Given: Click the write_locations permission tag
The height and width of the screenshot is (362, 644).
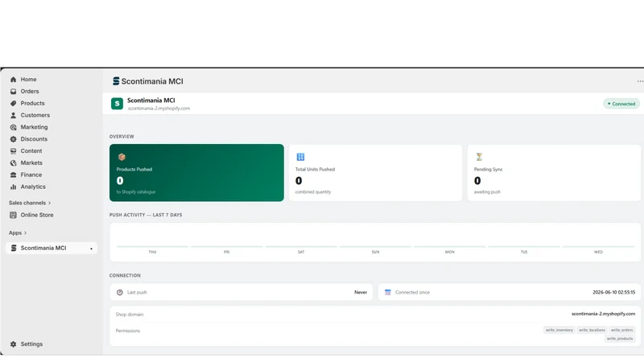Looking at the screenshot, I should tap(592, 330).
